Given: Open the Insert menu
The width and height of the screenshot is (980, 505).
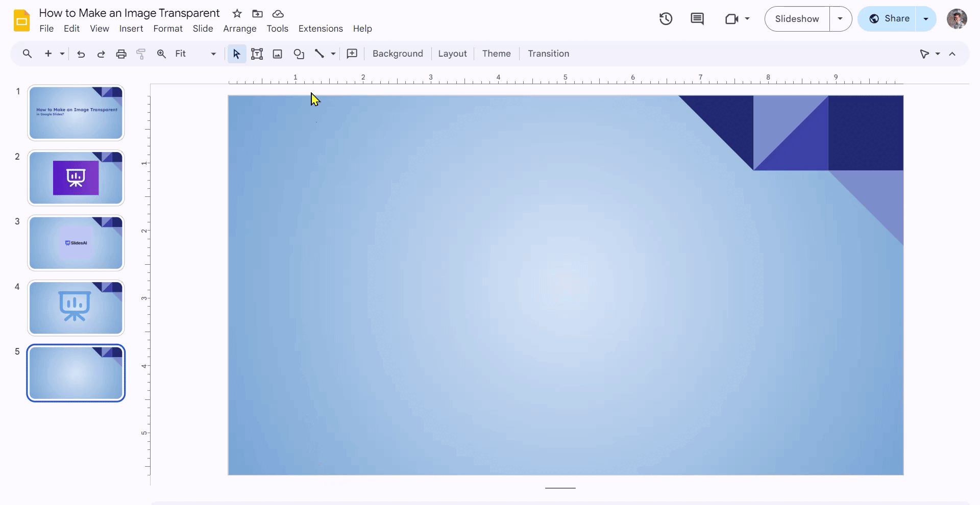Looking at the screenshot, I should click(x=131, y=29).
